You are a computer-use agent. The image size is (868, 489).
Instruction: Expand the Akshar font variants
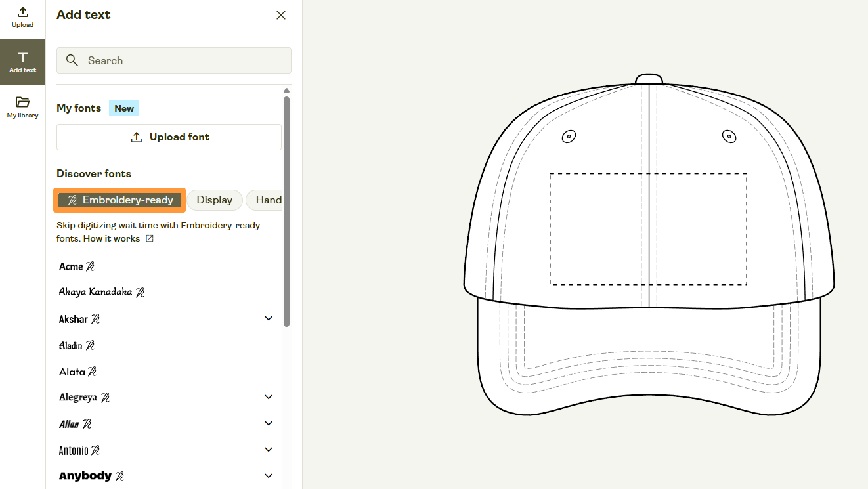269,318
